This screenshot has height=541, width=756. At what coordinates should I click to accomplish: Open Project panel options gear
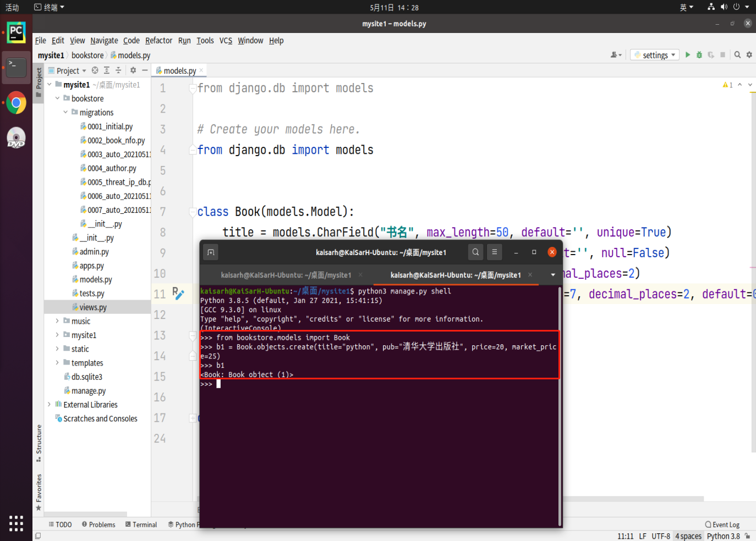coord(133,70)
